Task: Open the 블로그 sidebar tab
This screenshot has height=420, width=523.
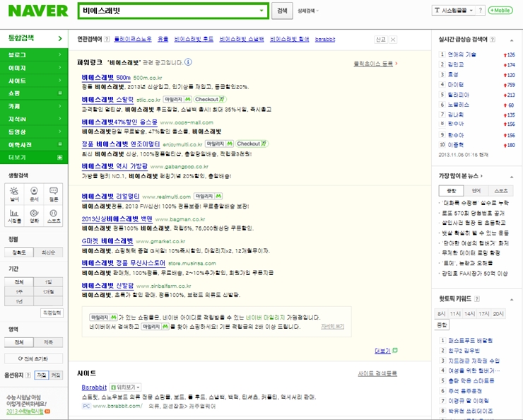Action: pyautogui.click(x=34, y=54)
